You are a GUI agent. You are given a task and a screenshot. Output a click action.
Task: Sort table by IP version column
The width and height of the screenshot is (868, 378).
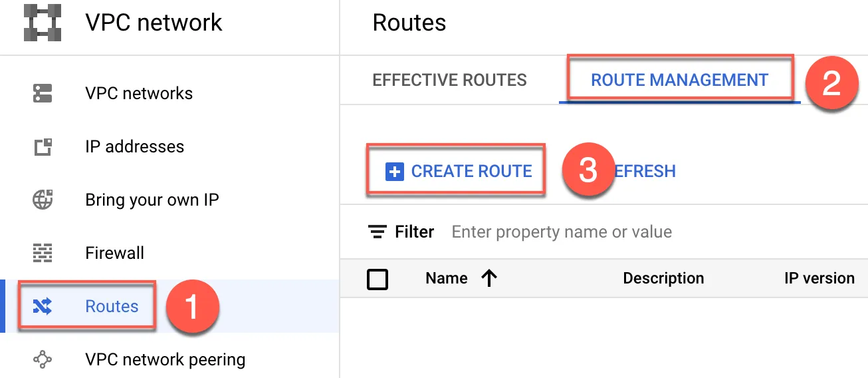819,278
